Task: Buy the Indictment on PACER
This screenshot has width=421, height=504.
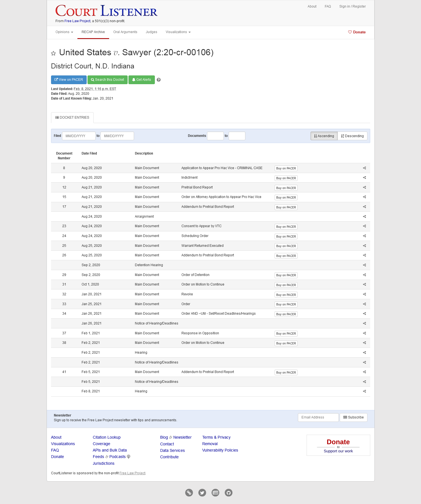Action: (x=286, y=178)
